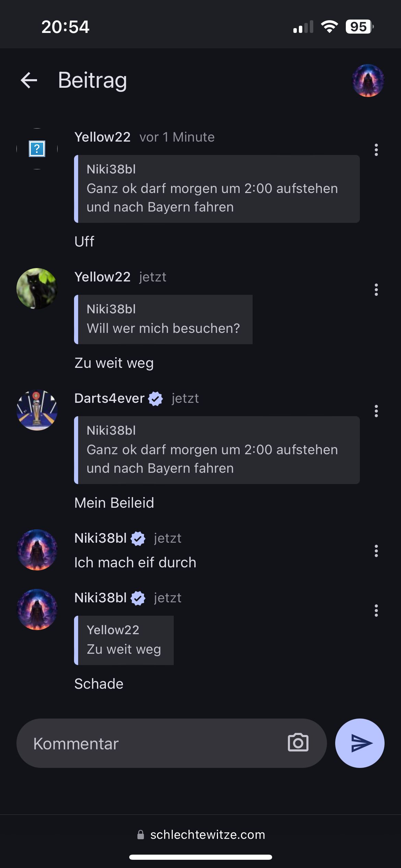Tap the placeholder question mark avatar
The width and height of the screenshot is (401, 868).
(37, 149)
